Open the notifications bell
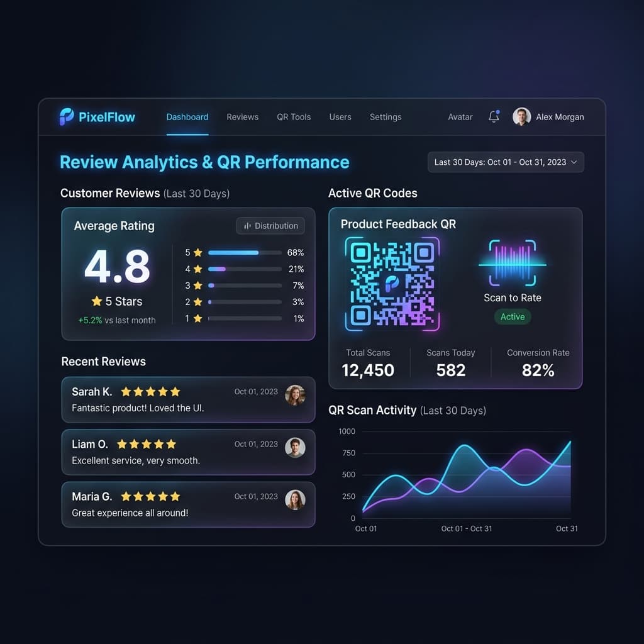 click(x=494, y=116)
